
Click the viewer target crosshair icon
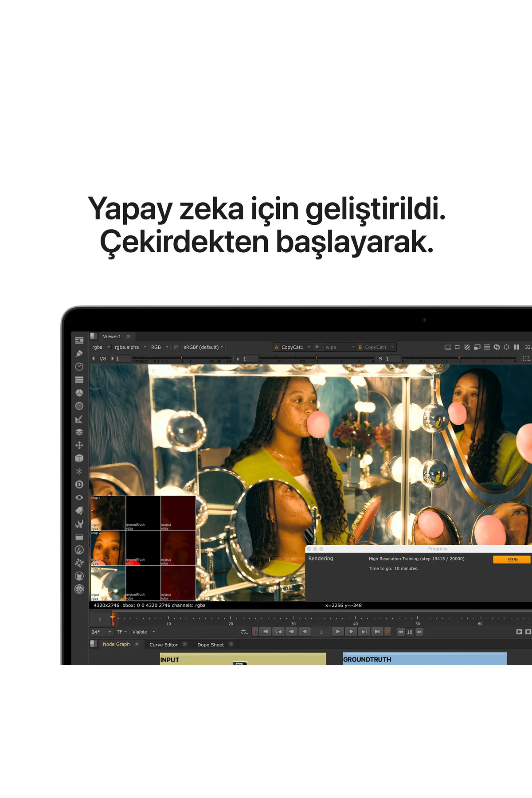[506, 347]
